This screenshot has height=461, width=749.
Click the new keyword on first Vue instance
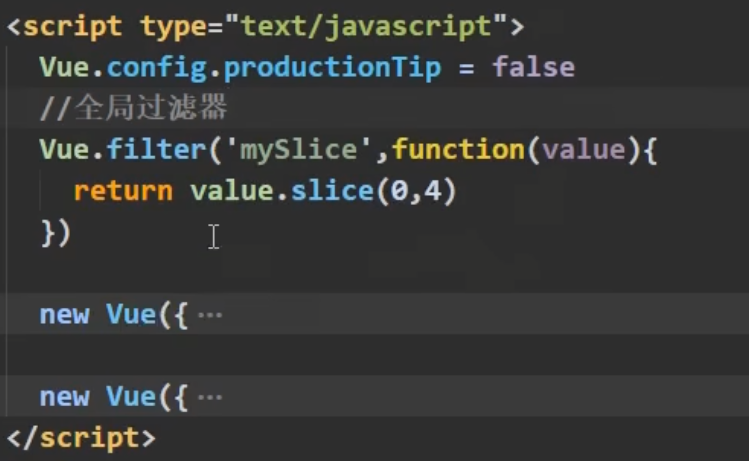[64, 315]
